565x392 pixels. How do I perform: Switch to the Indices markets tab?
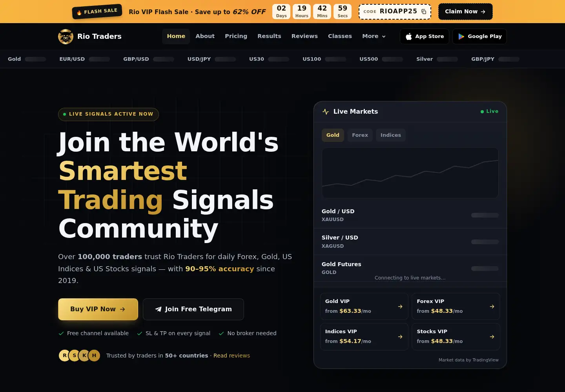[391, 135]
